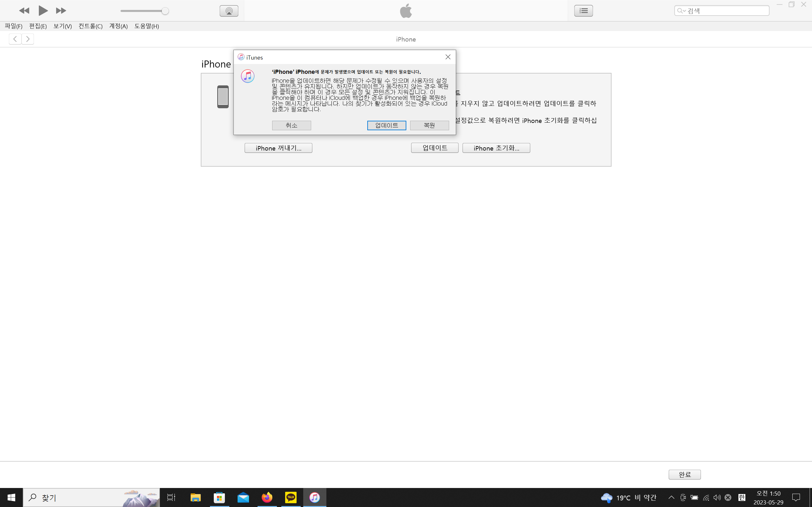Click 업데이트 in the iTunes dialog
Screen dimensions: 812x507
coord(387,125)
